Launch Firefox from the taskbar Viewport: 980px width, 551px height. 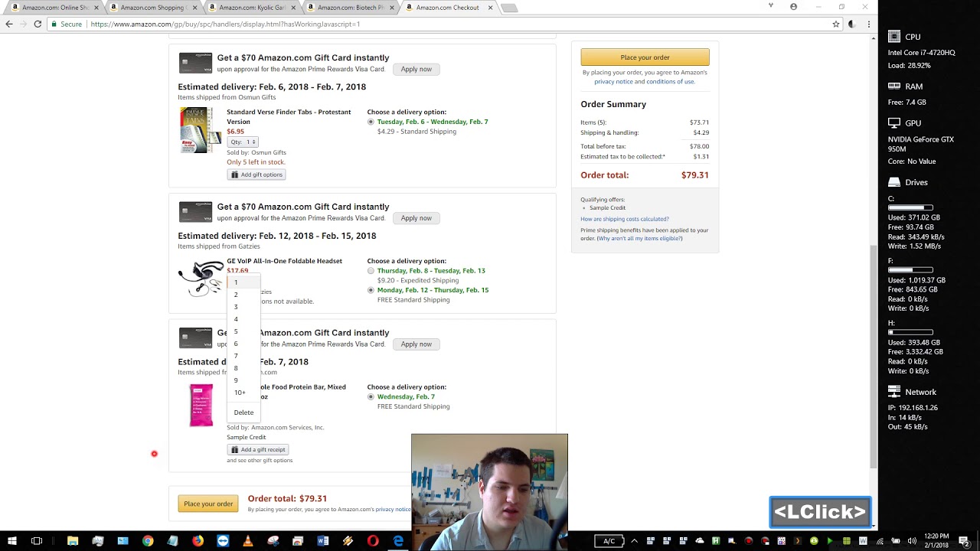point(198,541)
